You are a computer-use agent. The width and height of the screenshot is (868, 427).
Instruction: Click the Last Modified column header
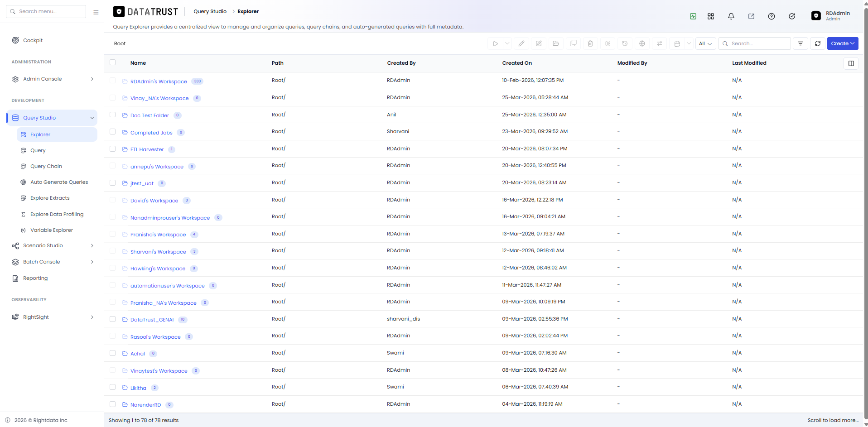coord(749,63)
